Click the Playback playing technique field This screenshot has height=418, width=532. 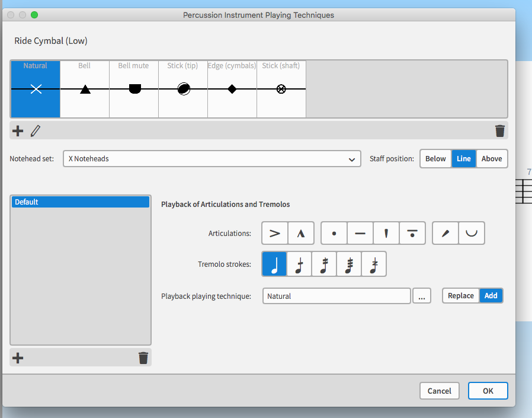pos(336,295)
